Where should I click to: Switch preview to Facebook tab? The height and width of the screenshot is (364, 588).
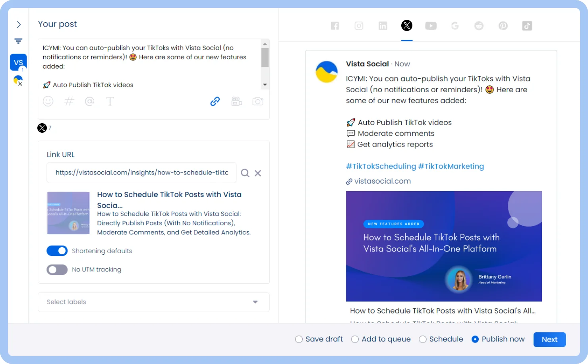[335, 26]
